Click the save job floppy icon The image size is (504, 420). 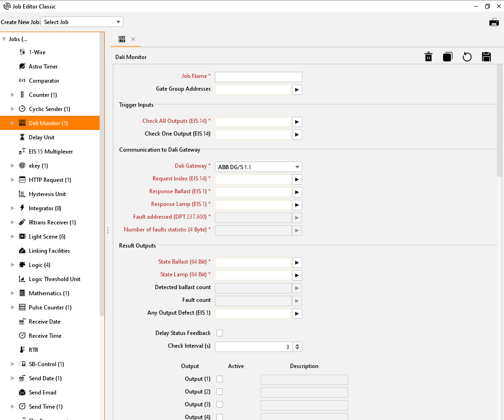[x=486, y=57]
